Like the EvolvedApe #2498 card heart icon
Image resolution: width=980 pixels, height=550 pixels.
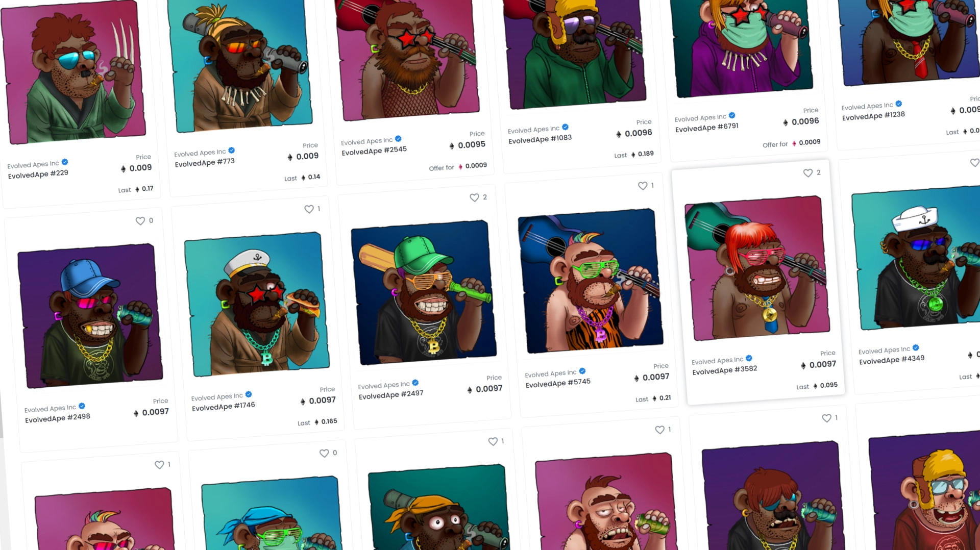pyautogui.click(x=140, y=221)
